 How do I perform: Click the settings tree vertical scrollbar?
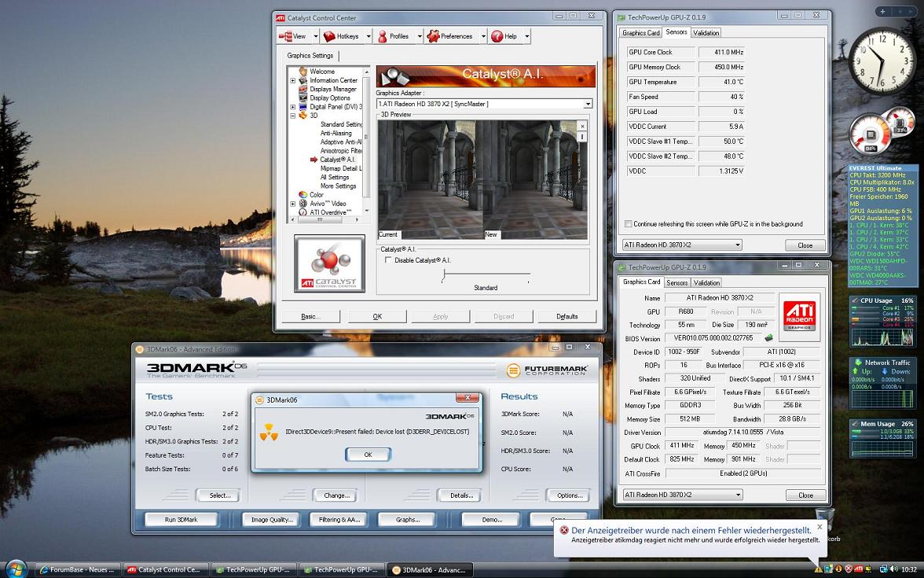(366, 140)
